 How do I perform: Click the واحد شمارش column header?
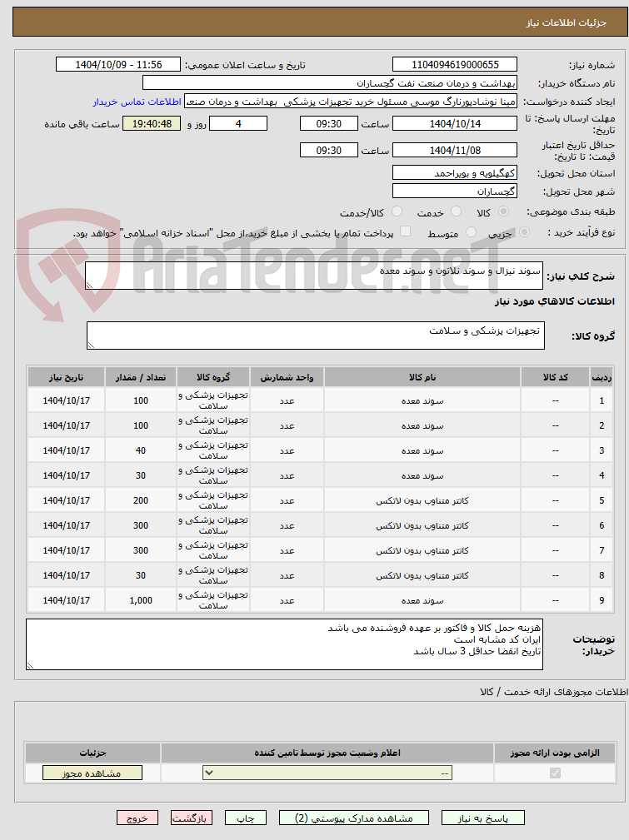point(287,377)
